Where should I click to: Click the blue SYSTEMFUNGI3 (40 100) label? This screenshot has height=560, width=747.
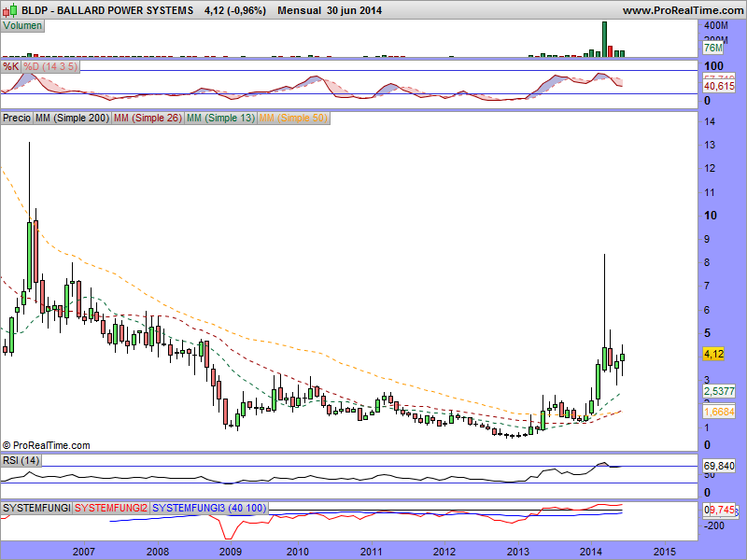point(209,508)
